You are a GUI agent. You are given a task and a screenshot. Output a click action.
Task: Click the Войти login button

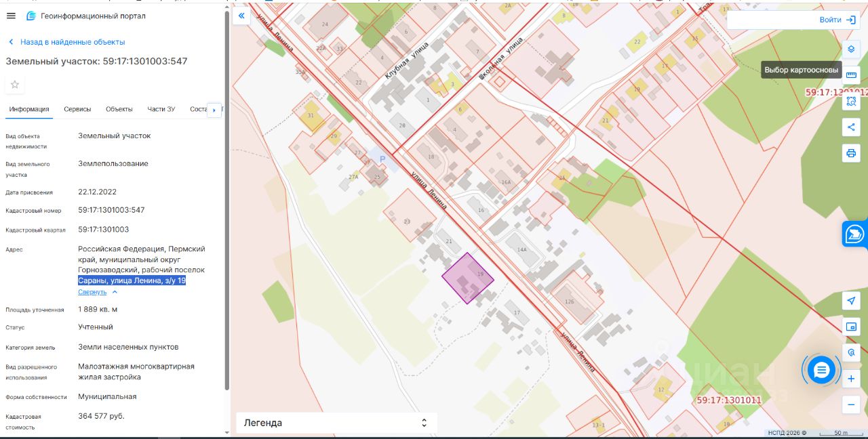837,20
